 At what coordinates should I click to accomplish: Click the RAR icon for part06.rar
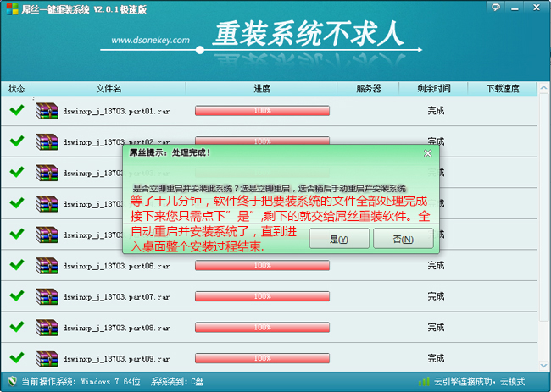[x=47, y=265]
